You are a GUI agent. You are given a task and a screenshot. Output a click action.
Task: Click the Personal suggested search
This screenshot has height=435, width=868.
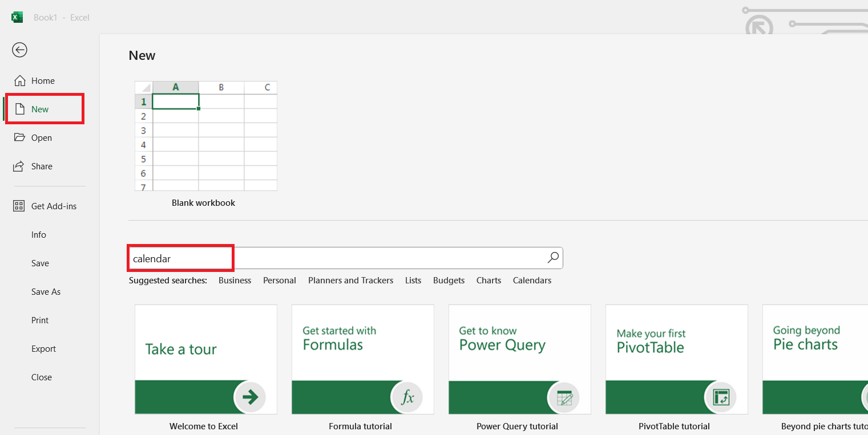point(279,280)
